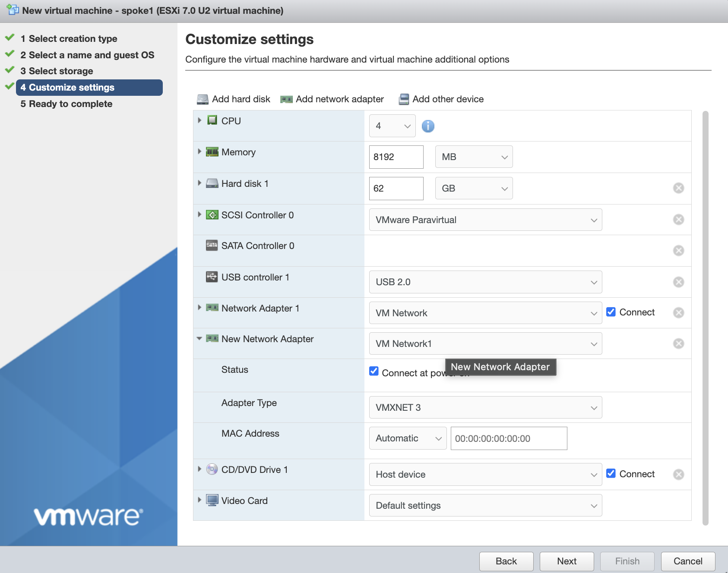Expand the CPU settings row
This screenshot has width=728, height=573.
click(x=199, y=120)
